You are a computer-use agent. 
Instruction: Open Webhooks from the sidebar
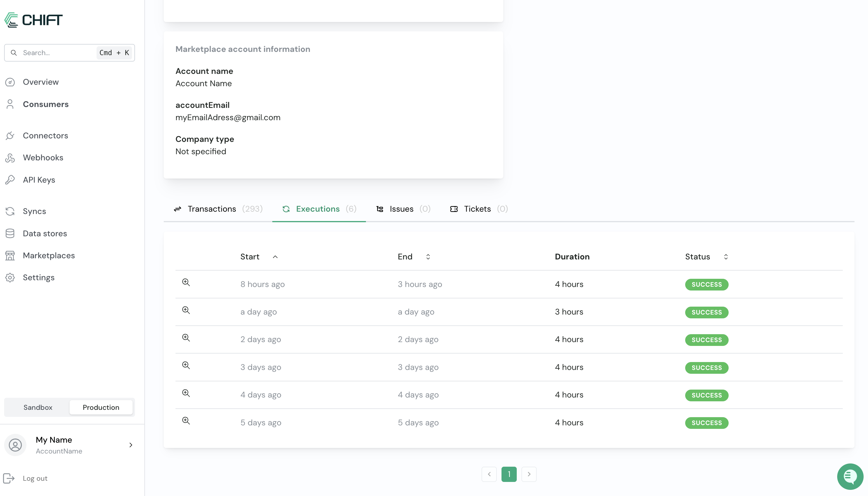click(x=43, y=158)
